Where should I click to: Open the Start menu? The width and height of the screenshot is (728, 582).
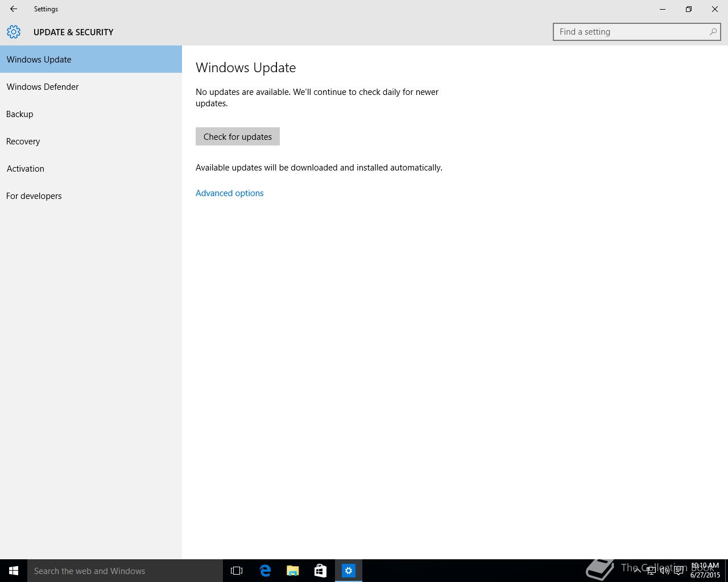click(x=14, y=571)
